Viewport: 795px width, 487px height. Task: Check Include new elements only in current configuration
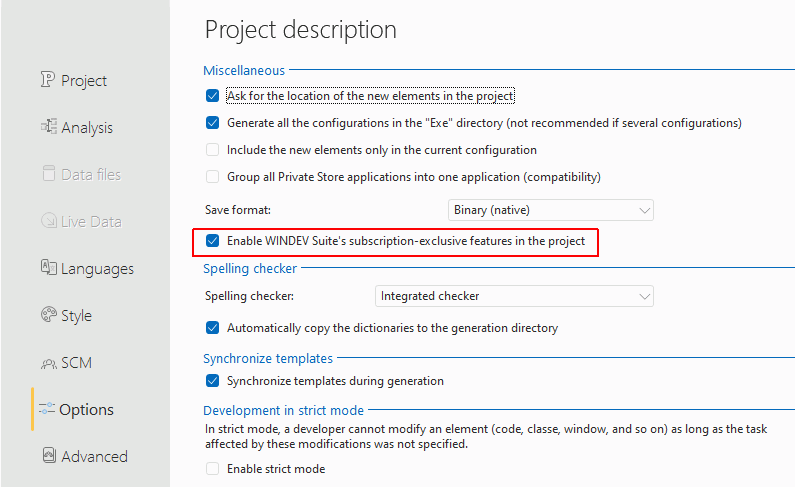tap(212, 150)
